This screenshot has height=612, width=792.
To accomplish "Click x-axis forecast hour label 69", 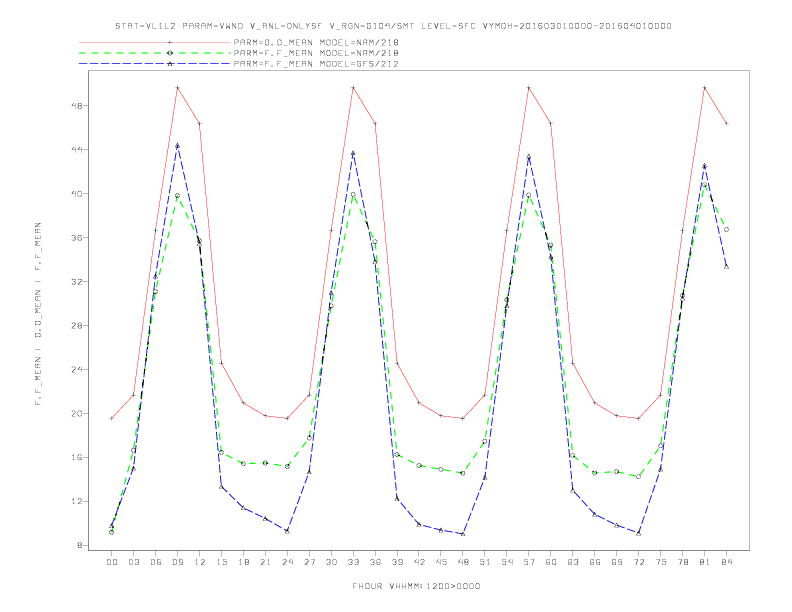I will tap(617, 562).
